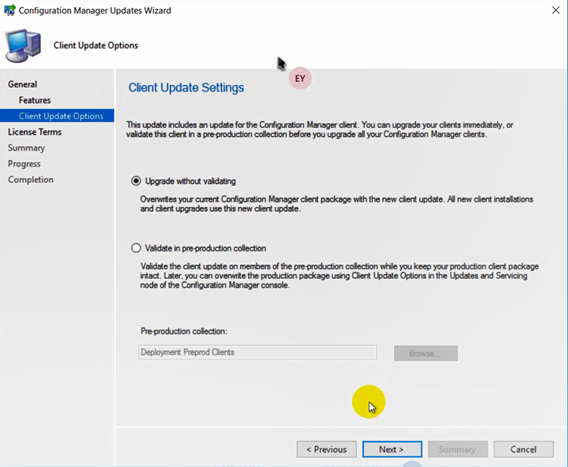The width and height of the screenshot is (568, 467).
Task: Close the Configuration Manager Updates Wizard
Action: point(556,10)
